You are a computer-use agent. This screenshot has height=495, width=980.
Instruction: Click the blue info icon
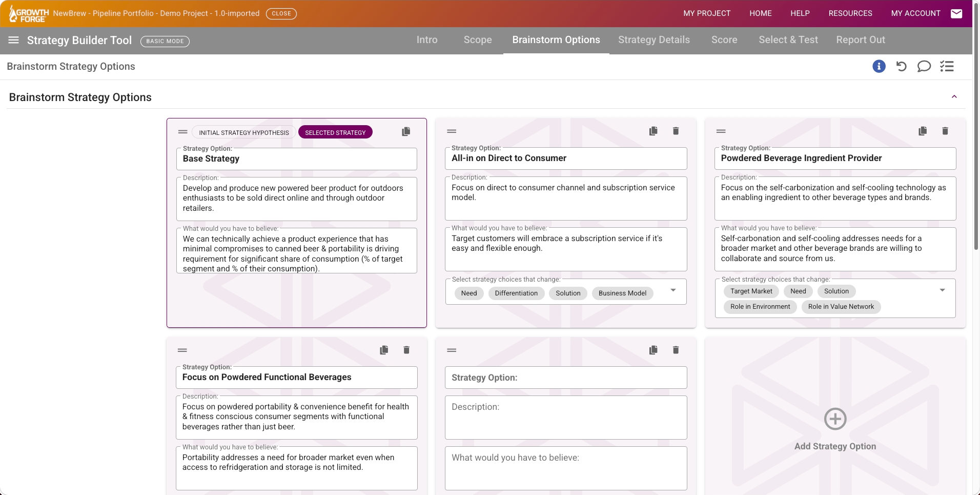click(x=879, y=66)
